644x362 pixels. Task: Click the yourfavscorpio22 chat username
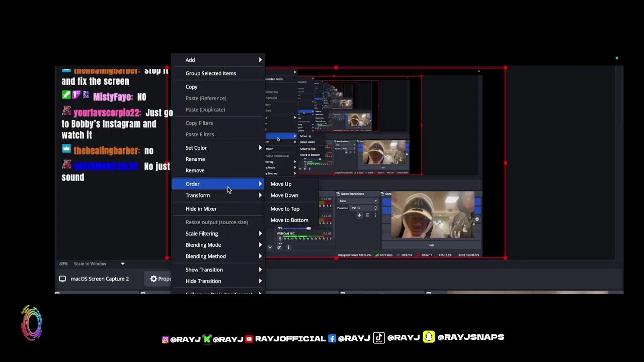pos(107,113)
